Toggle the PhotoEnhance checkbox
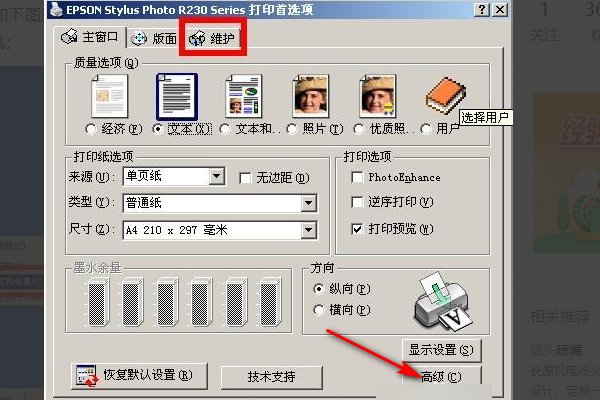The height and width of the screenshot is (400, 600). tap(357, 177)
